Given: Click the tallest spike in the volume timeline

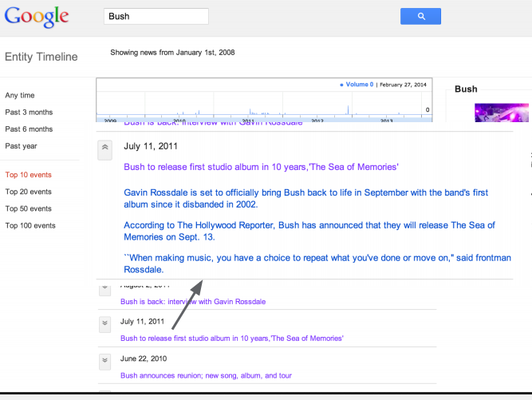Looking at the screenshot, I should coord(348,109).
